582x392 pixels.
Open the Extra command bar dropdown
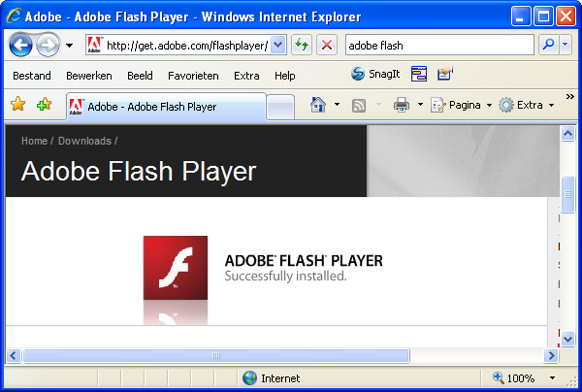[551, 105]
